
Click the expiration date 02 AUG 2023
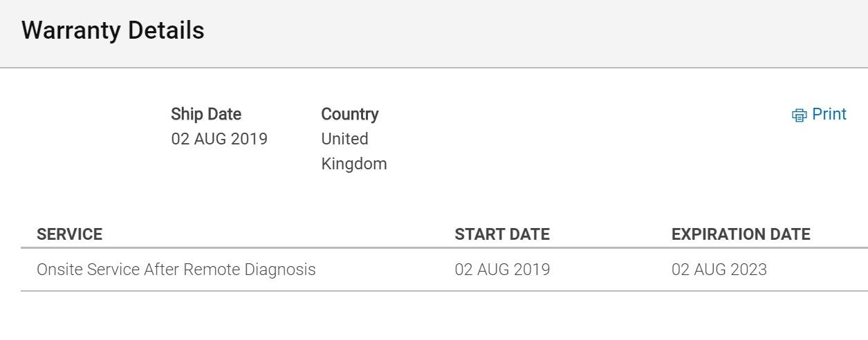(x=719, y=270)
